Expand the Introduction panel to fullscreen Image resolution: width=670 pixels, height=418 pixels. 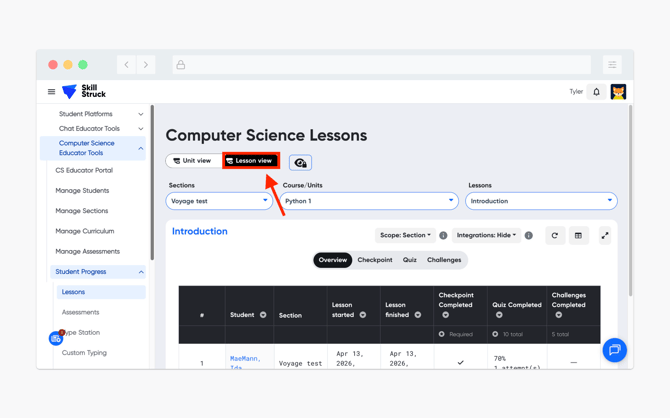coord(605,236)
